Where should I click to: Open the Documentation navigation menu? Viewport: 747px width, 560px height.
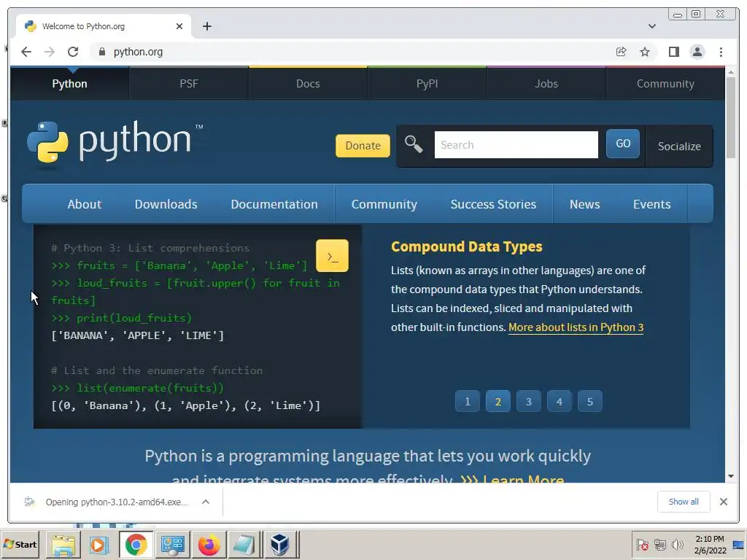[x=274, y=204]
